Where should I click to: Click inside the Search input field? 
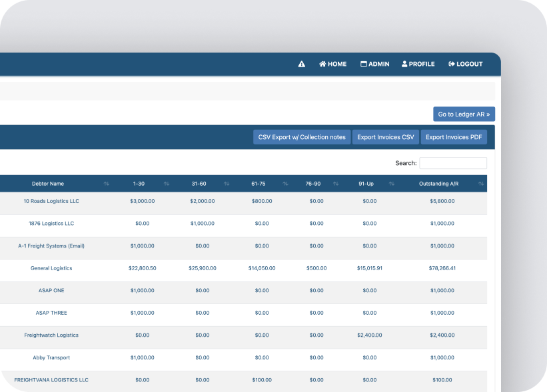[x=453, y=163]
